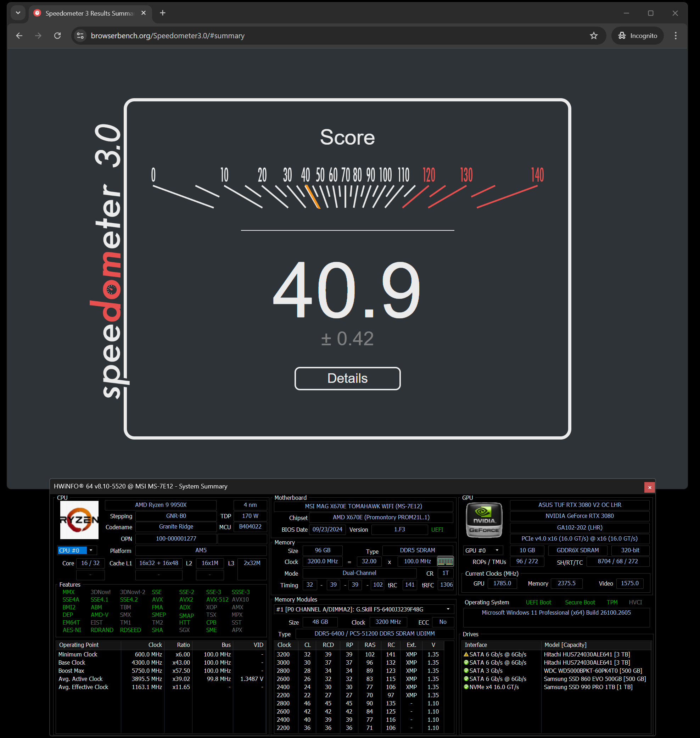The width and height of the screenshot is (700, 738).
Task: Open the tab search dropdown arrow
Action: click(x=18, y=13)
